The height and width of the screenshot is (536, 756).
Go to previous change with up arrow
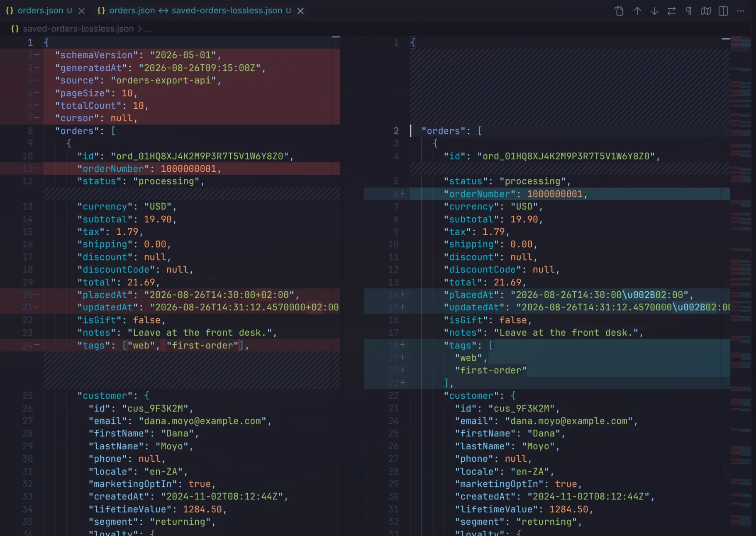click(637, 11)
